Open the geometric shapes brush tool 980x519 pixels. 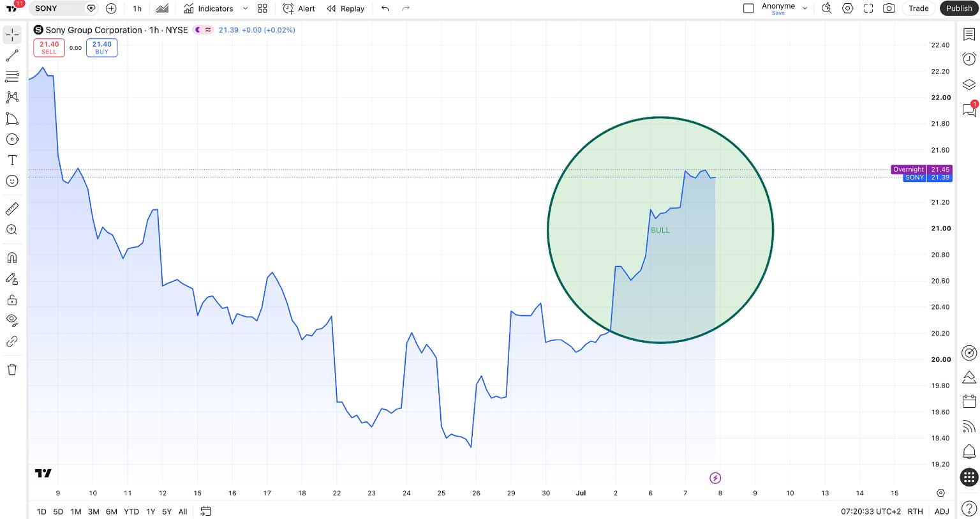click(12, 139)
